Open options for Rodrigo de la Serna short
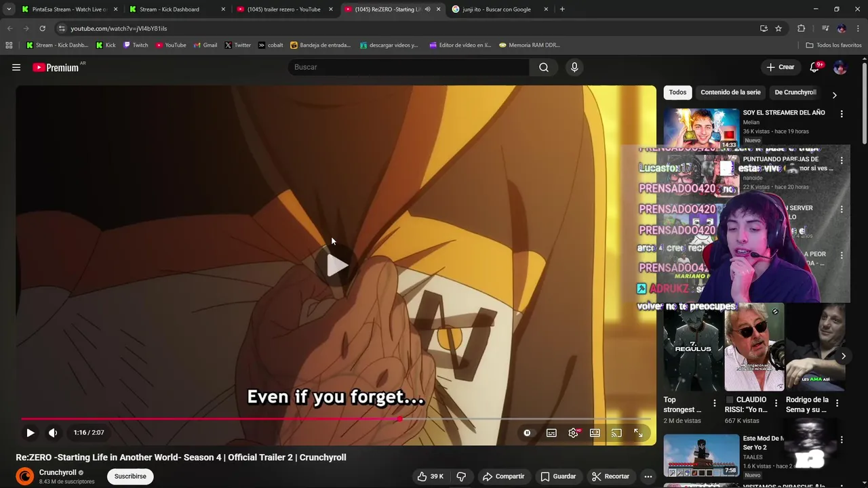 [x=837, y=403]
